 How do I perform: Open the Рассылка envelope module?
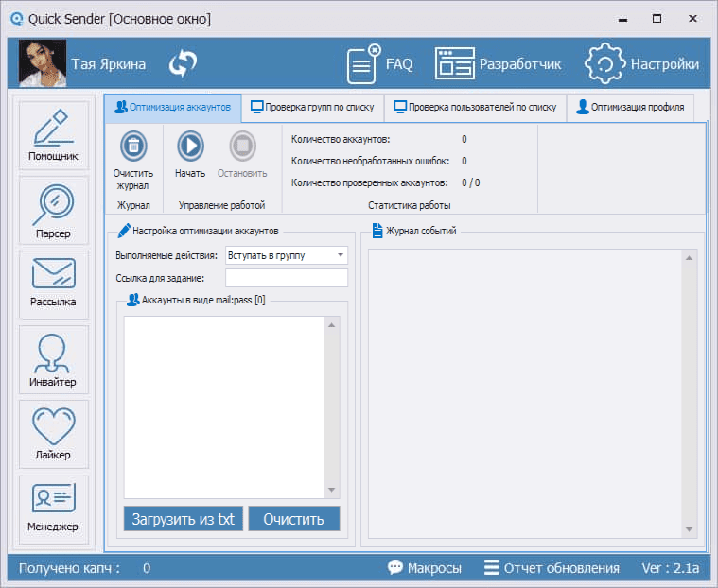53,284
